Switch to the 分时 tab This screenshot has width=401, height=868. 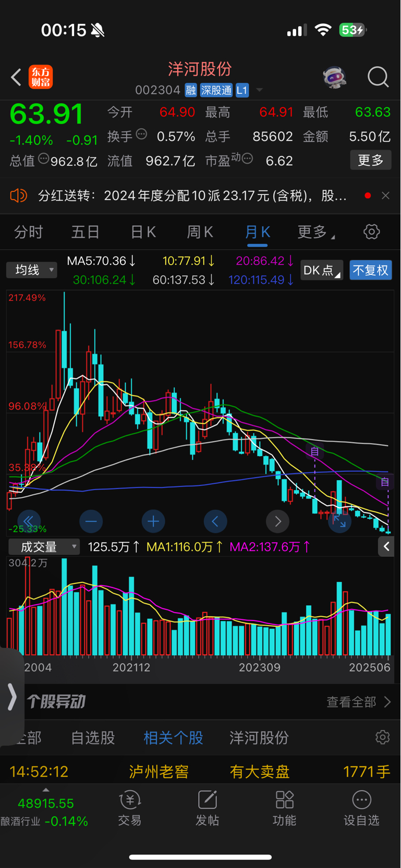29,231
